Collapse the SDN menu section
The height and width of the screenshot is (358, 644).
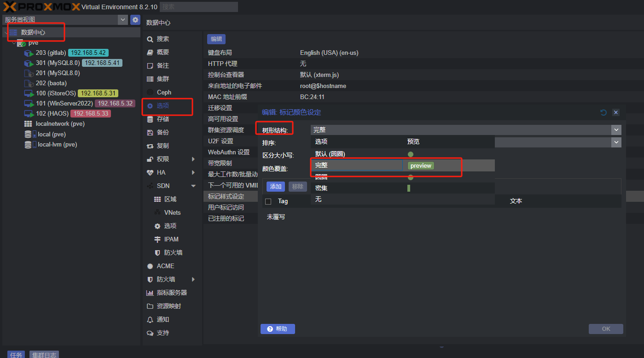193,186
